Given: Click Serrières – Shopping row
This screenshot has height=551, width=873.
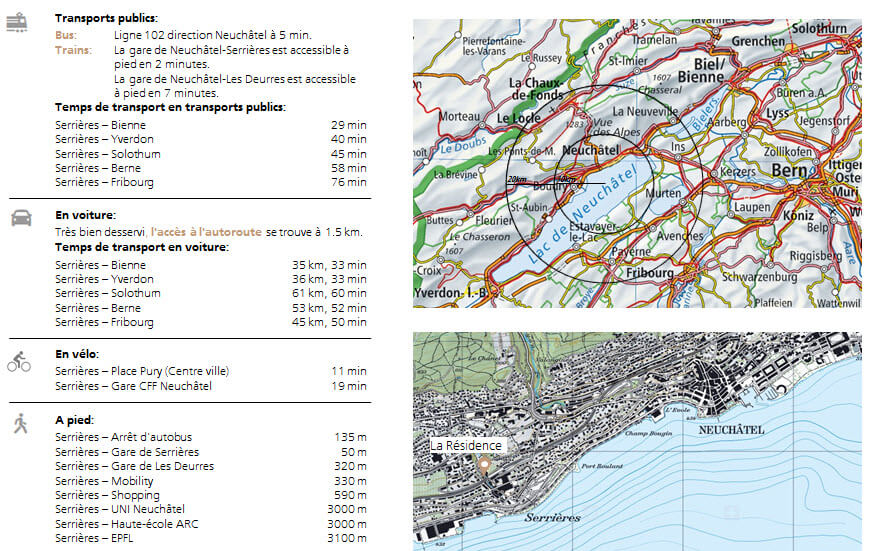Looking at the screenshot, I should pyautogui.click(x=210, y=495).
